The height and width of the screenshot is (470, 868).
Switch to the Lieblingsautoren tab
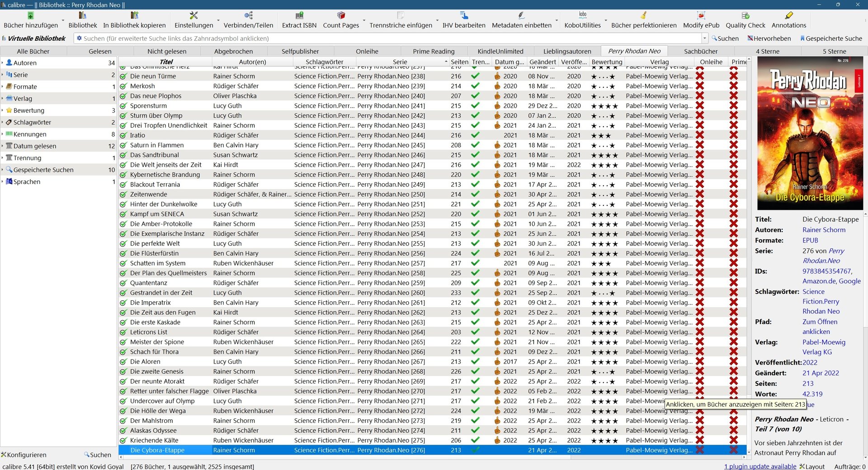point(567,51)
